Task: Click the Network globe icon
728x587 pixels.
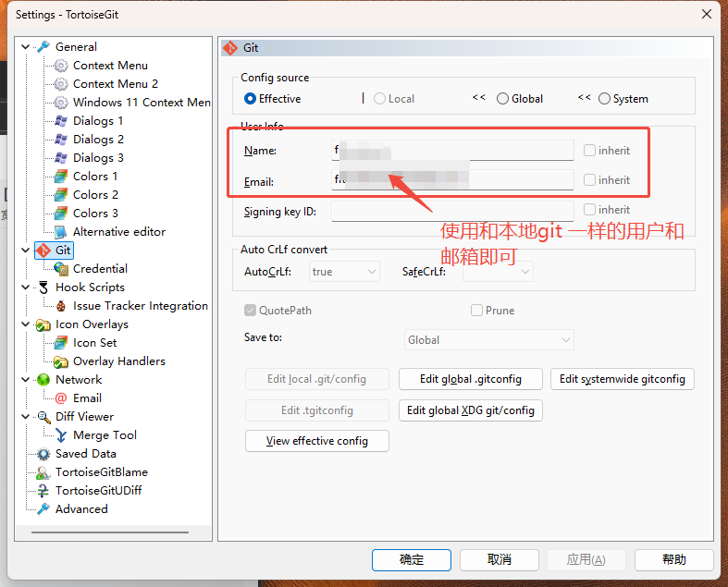Action: pos(43,380)
